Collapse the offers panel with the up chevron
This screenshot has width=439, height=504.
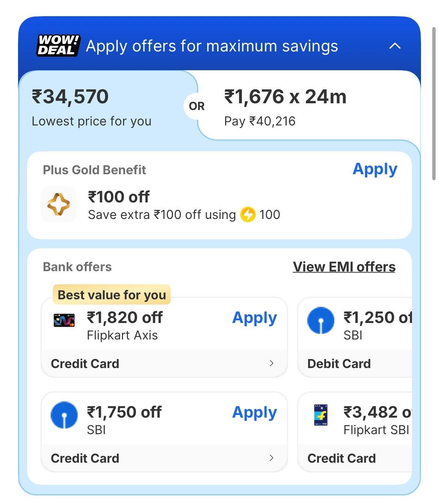click(x=395, y=46)
